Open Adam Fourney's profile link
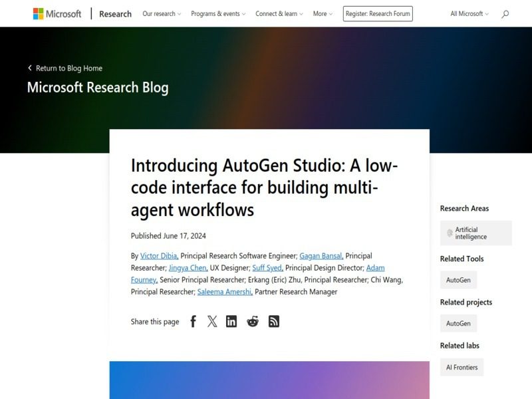The image size is (532, 399). coord(375,268)
